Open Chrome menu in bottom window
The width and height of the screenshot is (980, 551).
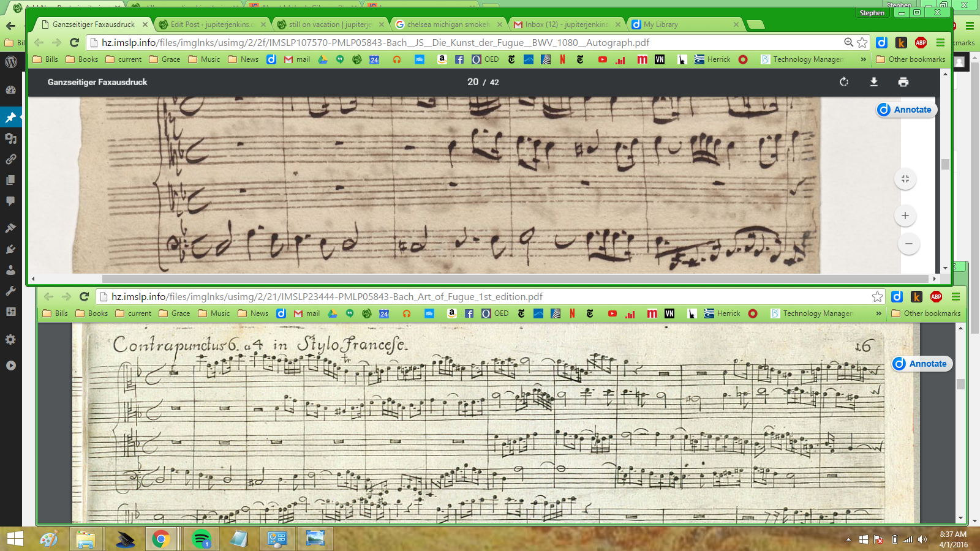[956, 296]
